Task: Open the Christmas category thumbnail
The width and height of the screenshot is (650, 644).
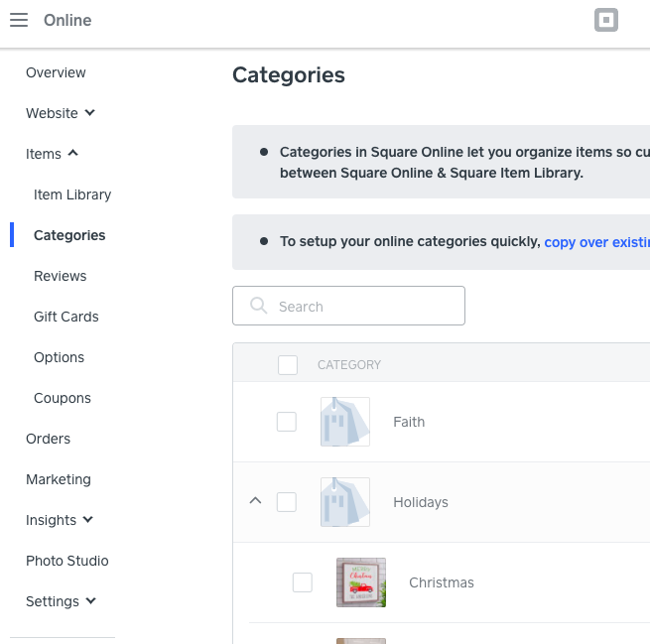Action: coord(360,582)
